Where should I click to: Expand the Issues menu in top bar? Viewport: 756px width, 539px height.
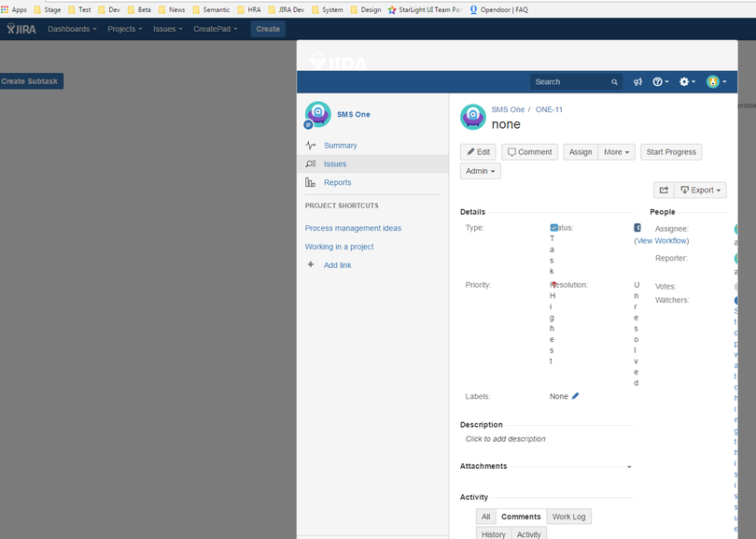pos(167,29)
